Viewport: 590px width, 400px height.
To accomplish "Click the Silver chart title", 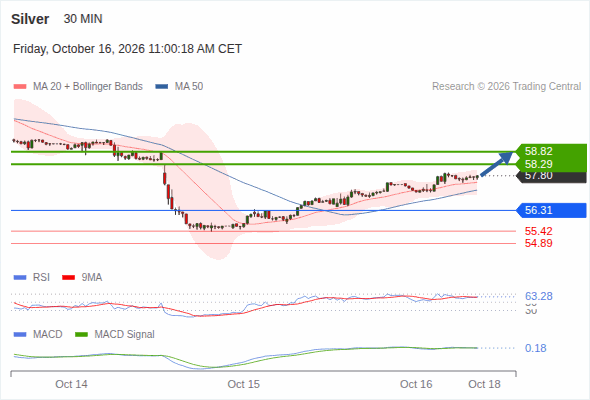I will coord(30,19).
